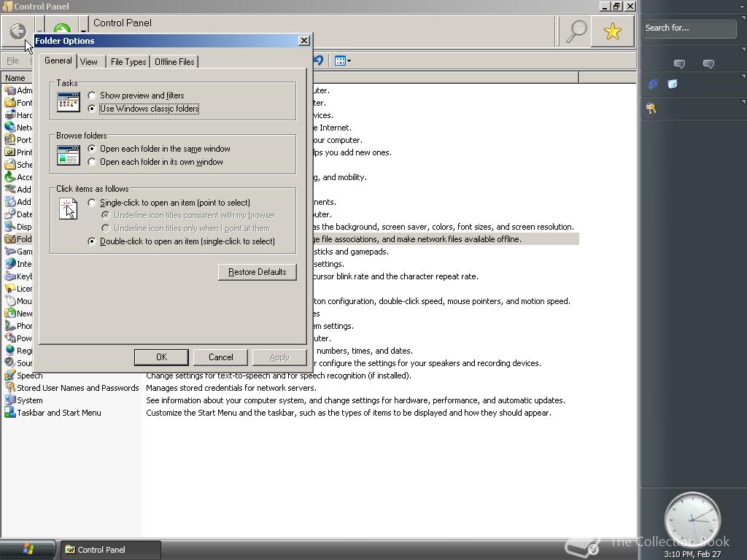
Task: Select the Power Options icon
Action: tap(10, 338)
